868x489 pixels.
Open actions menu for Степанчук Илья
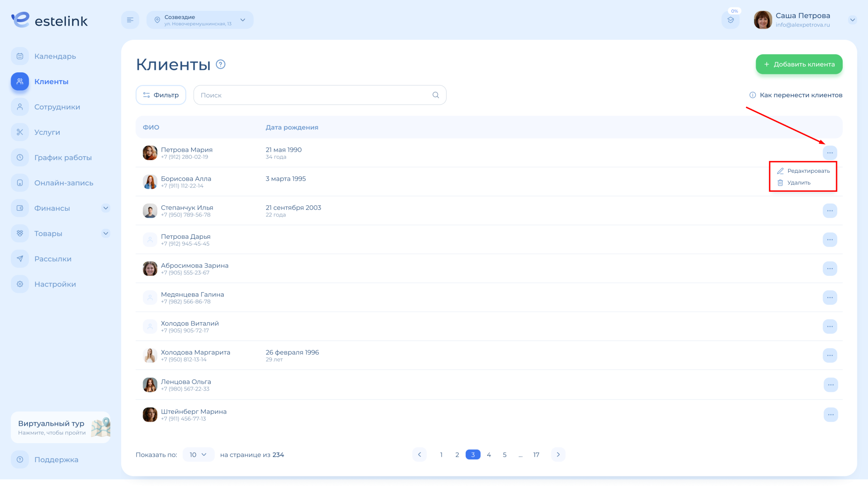click(830, 211)
